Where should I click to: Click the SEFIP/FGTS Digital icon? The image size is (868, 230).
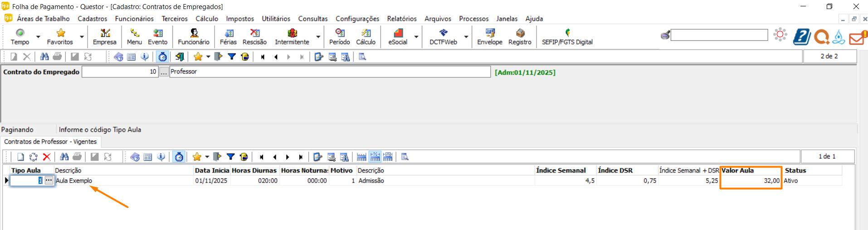pyautogui.click(x=567, y=36)
